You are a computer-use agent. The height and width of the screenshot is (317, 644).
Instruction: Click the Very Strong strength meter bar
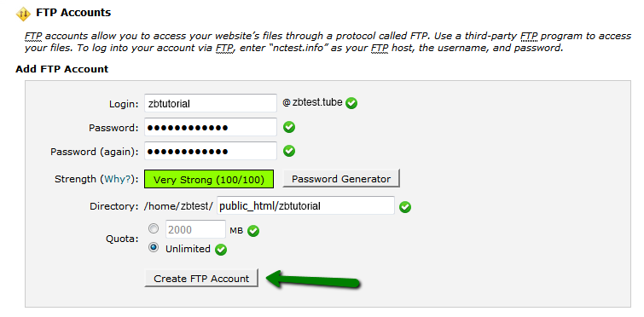point(209,179)
